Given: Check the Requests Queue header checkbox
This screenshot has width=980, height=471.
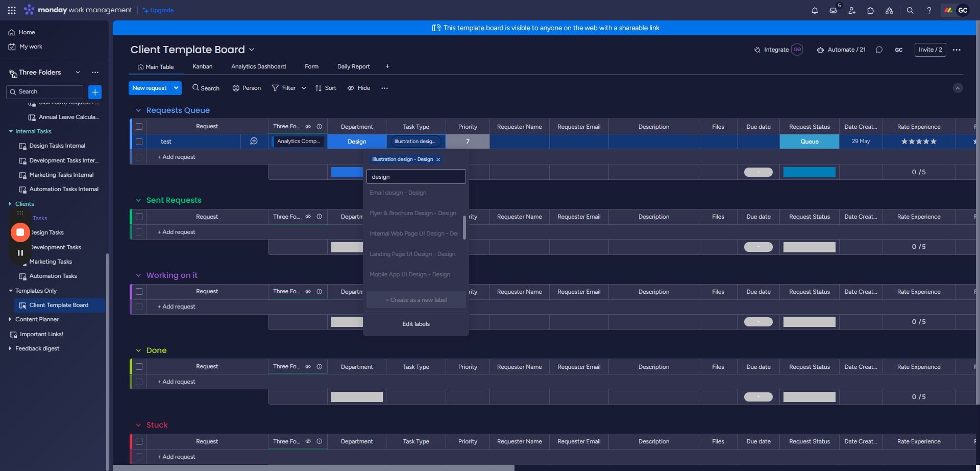Looking at the screenshot, I should (x=139, y=127).
